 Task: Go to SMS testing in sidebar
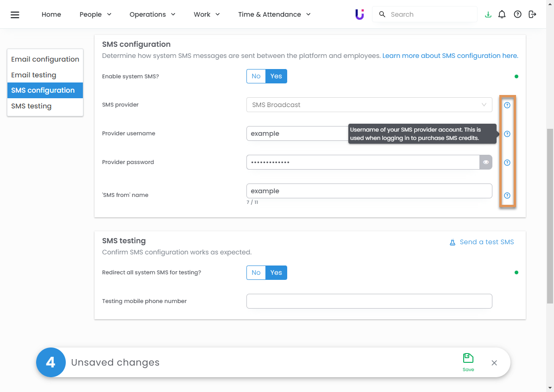[x=31, y=106]
